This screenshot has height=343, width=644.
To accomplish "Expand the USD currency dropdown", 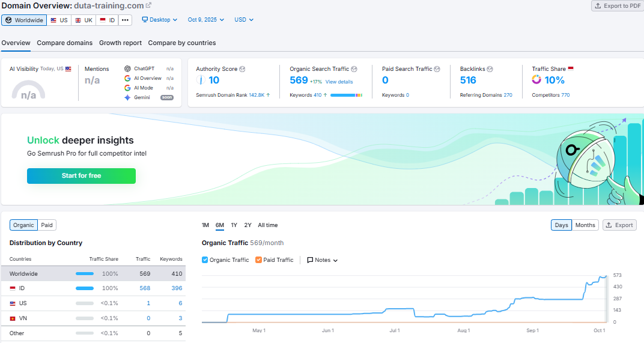I will pos(244,20).
